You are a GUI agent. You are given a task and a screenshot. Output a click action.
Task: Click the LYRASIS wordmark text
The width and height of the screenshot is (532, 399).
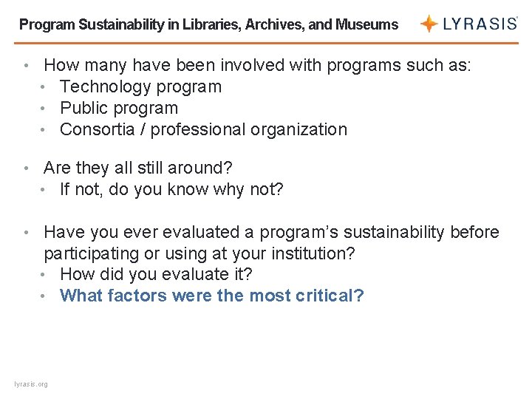[480, 24]
